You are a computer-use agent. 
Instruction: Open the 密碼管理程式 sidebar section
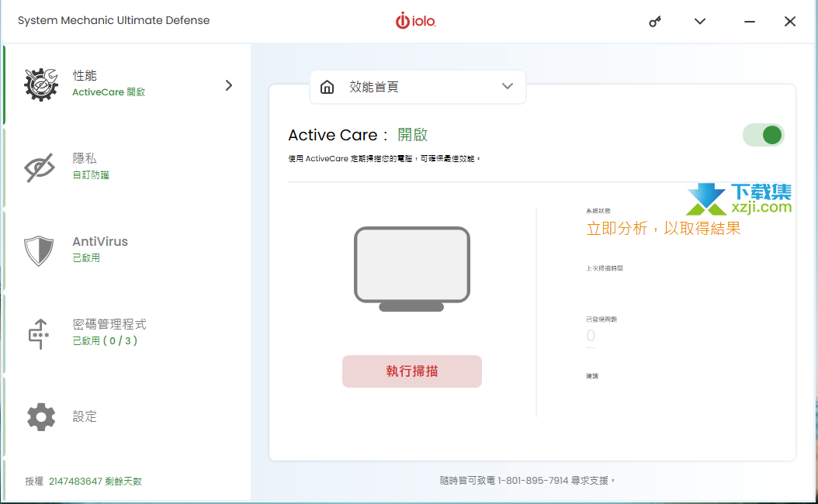[x=127, y=333]
